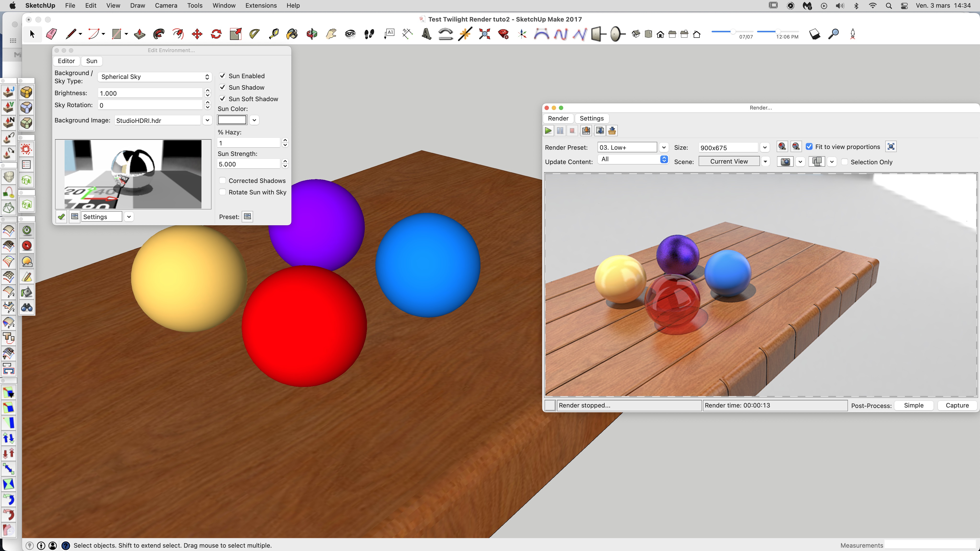Open the Draw menu

[137, 5]
